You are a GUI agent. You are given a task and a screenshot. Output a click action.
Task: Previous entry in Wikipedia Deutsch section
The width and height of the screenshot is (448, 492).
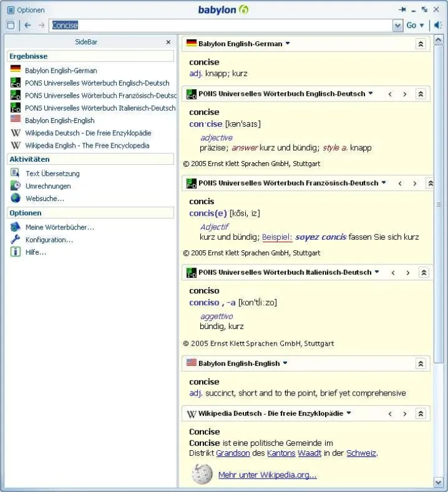tap(390, 414)
